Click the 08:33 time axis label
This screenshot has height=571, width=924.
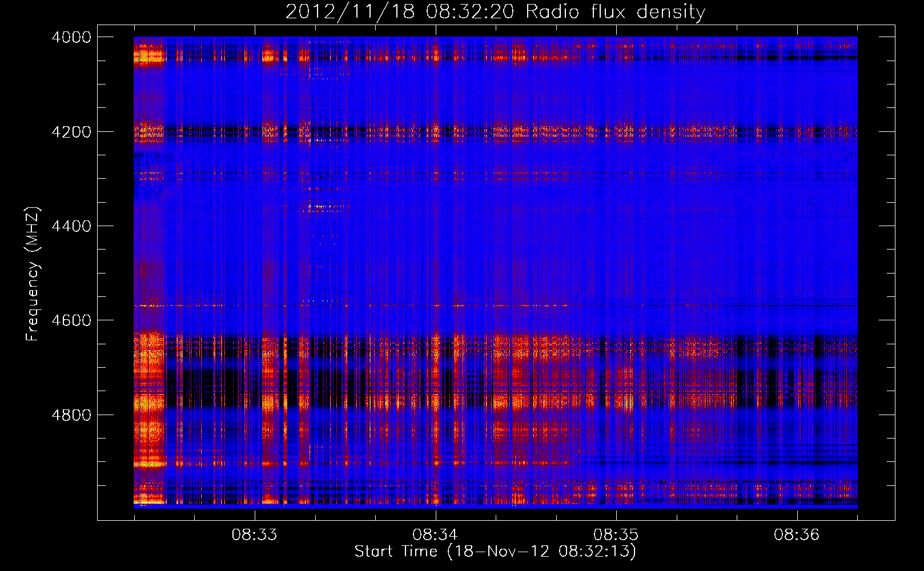(254, 535)
